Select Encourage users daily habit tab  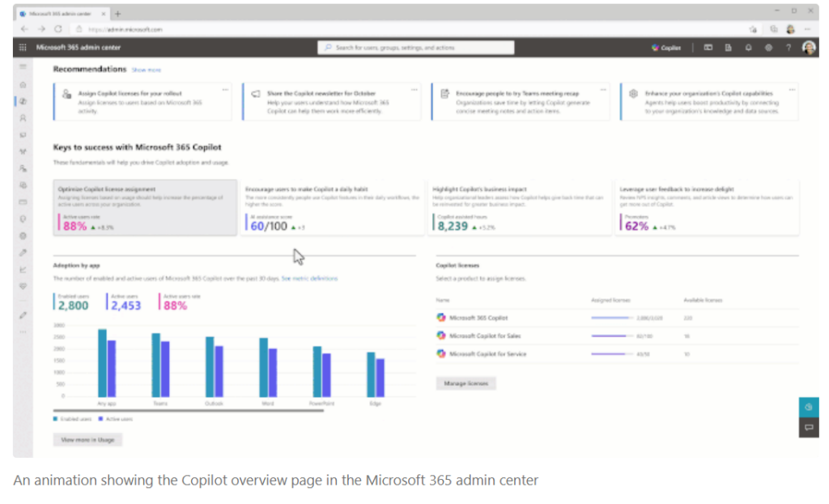click(x=333, y=208)
